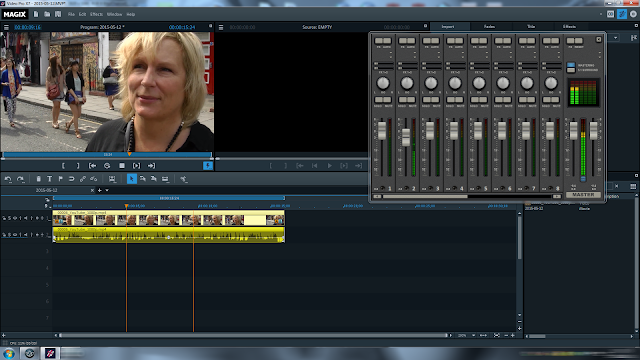
Task: Open the program monitor hamburger menu
Action: click(x=6, y=27)
